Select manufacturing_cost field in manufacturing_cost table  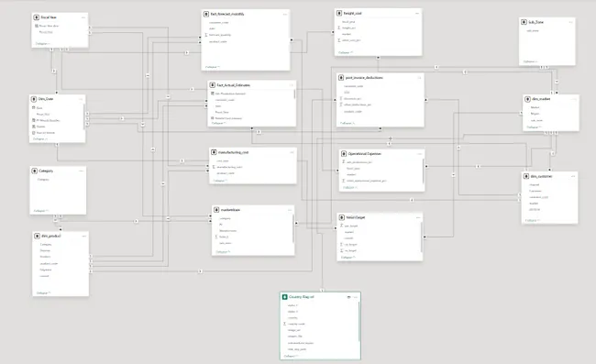click(229, 167)
